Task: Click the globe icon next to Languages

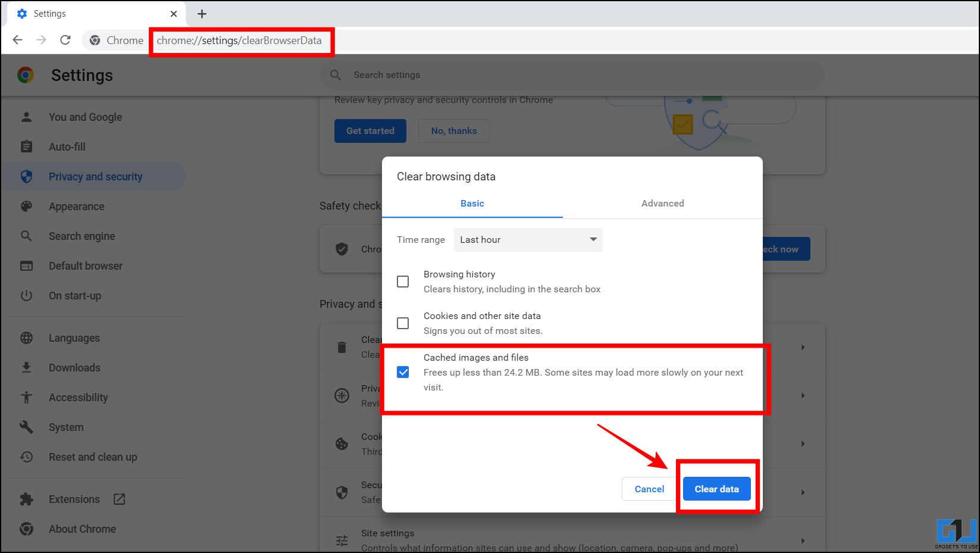Action: [x=26, y=338]
